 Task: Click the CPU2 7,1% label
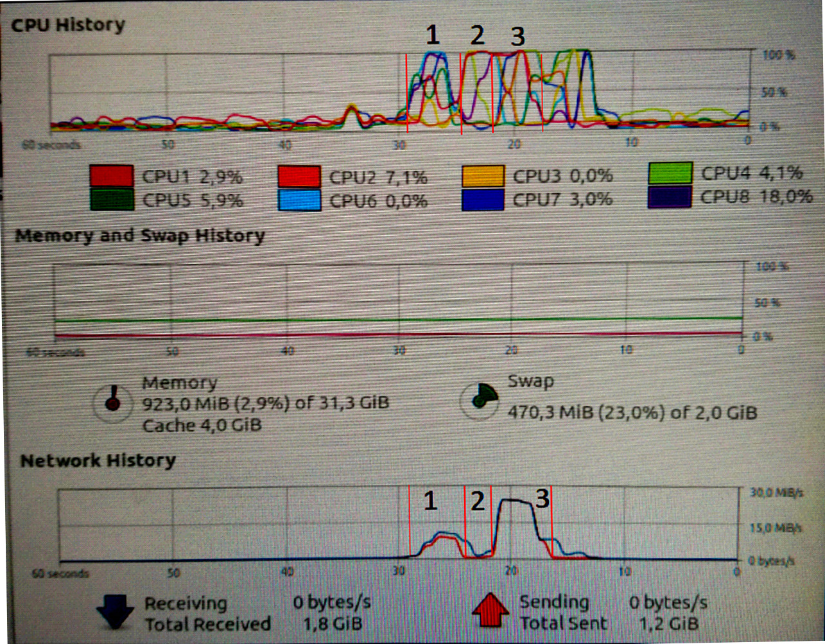pyautogui.click(x=379, y=177)
